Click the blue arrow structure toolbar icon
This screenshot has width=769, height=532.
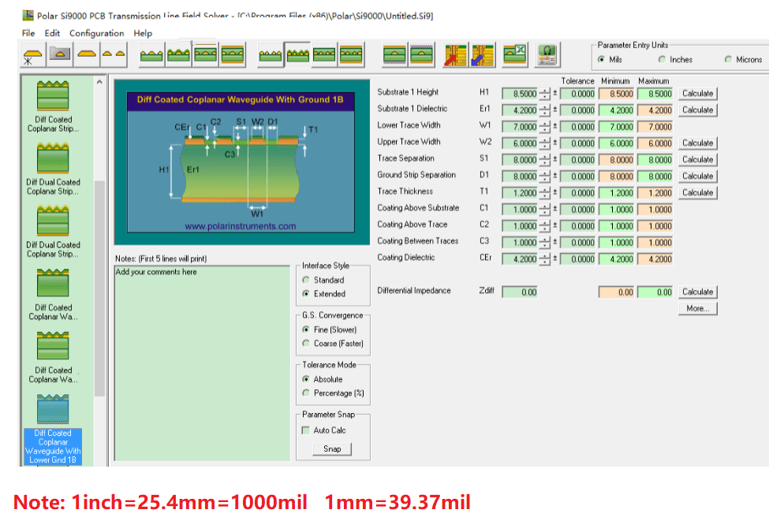(483, 55)
